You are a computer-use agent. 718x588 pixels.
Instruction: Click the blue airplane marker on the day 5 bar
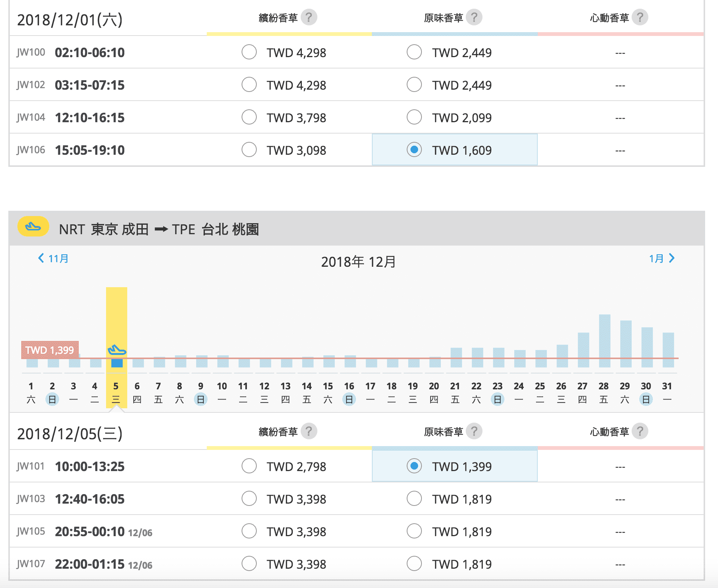[x=117, y=350]
